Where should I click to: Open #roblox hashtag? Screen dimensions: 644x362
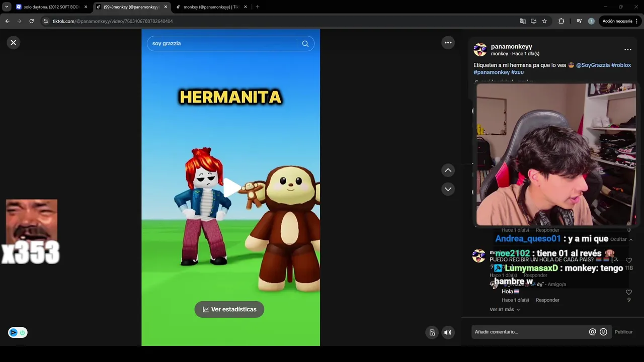click(x=621, y=65)
